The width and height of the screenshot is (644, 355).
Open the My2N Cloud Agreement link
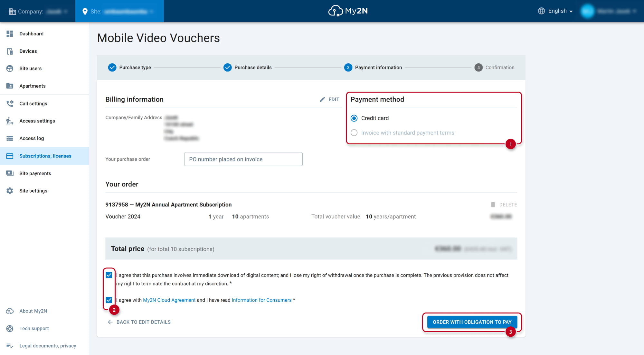coord(169,300)
